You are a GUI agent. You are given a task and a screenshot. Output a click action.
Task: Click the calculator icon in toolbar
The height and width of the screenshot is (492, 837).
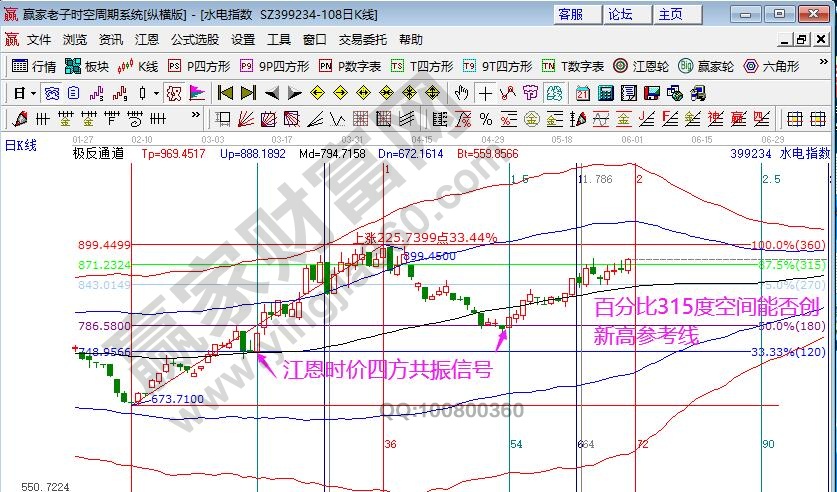click(605, 93)
